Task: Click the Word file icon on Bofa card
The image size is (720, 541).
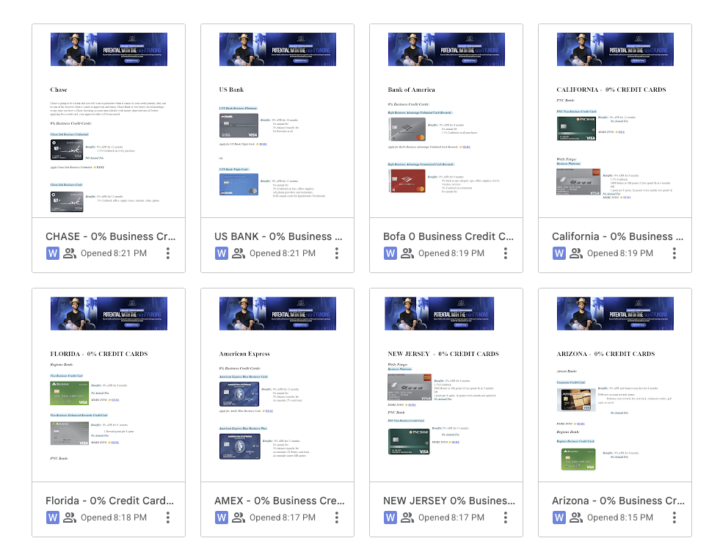Action: [x=390, y=253]
